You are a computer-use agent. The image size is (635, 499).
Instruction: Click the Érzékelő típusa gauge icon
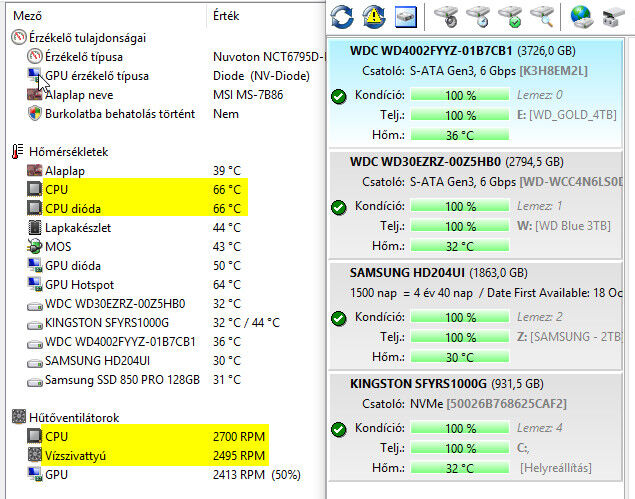coord(35,56)
